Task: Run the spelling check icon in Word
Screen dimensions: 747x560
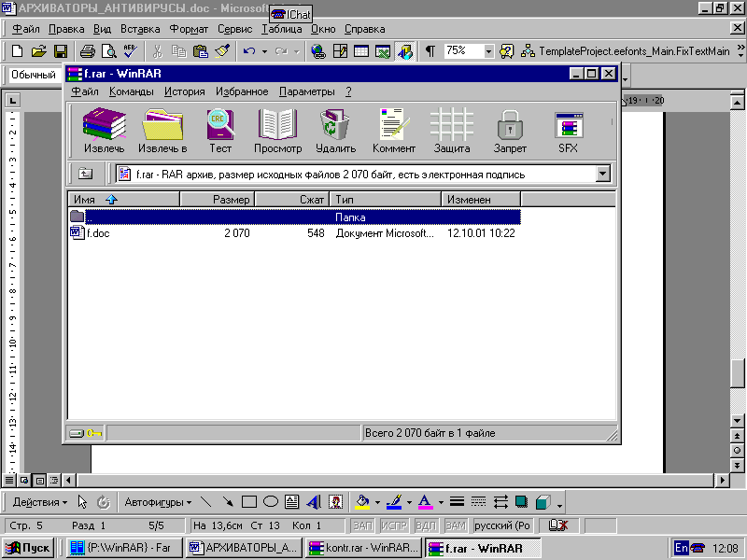Action: pyautogui.click(x=130, y=51)
